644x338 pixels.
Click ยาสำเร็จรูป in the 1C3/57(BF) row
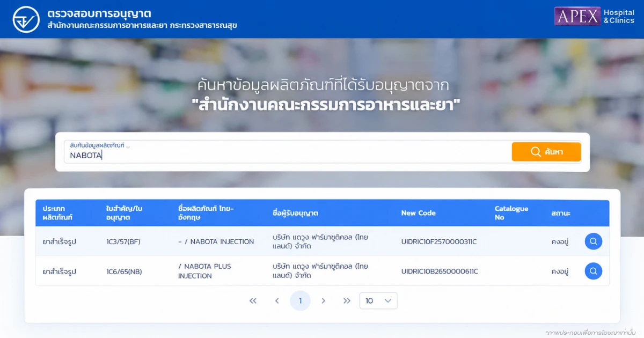pyautogui.click(x=60, y=242)
